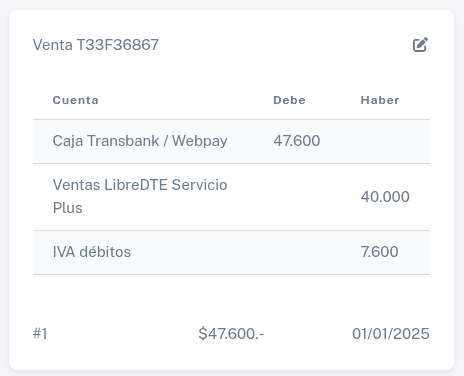Image resolution: width=464 pixels, height=376 pixels.
Task: Click the 01/01/2025 date
Action: click(391, 334)
